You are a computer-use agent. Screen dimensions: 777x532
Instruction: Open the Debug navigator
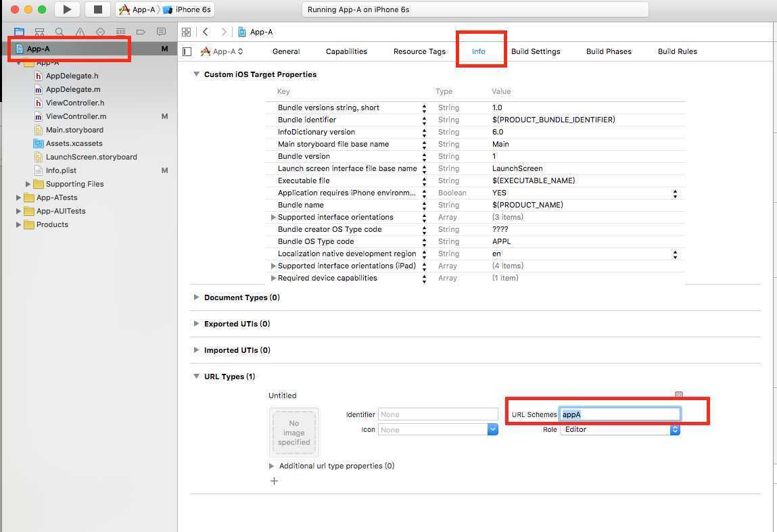(x=120, y=32)
